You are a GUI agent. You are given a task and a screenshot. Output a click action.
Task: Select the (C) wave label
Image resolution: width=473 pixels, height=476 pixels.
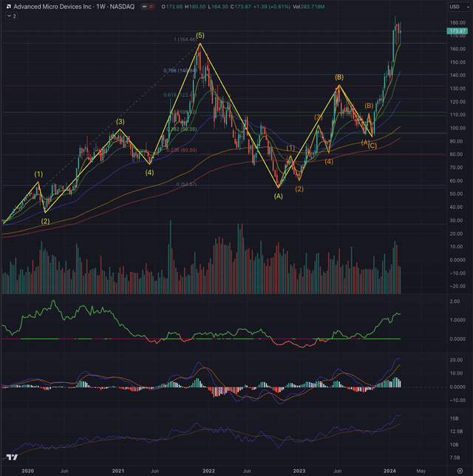(372, 146)
